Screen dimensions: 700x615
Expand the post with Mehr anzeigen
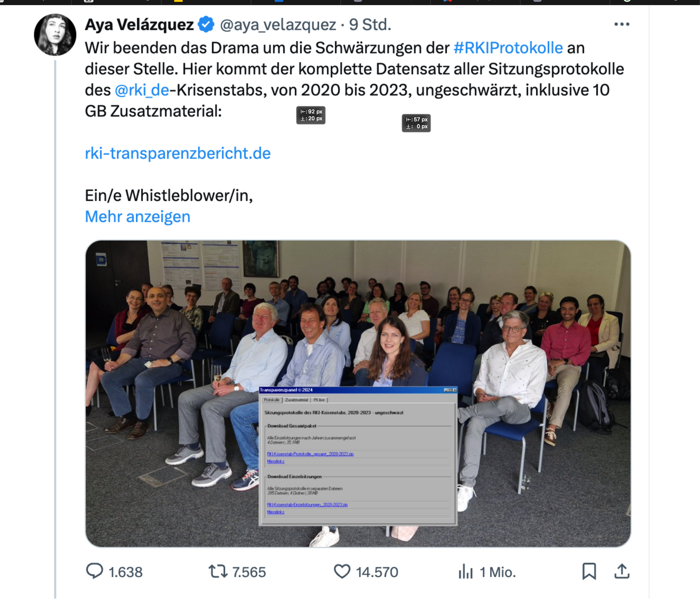137,217
